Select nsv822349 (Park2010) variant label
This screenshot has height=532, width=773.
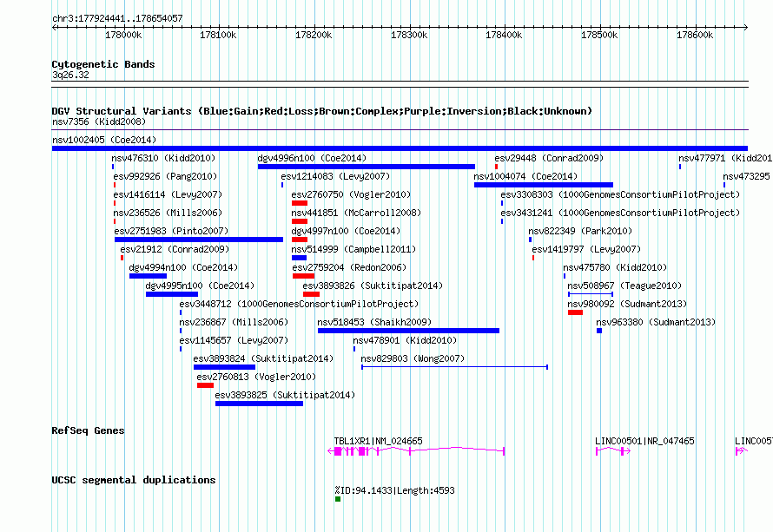point(580,231)
